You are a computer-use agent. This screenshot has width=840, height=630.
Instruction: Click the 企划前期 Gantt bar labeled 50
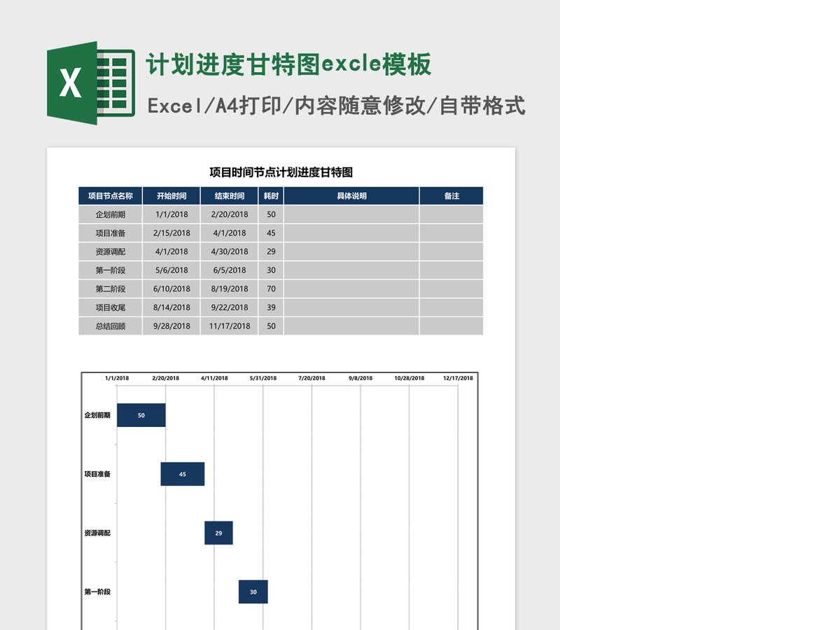[x=141, y=415]
